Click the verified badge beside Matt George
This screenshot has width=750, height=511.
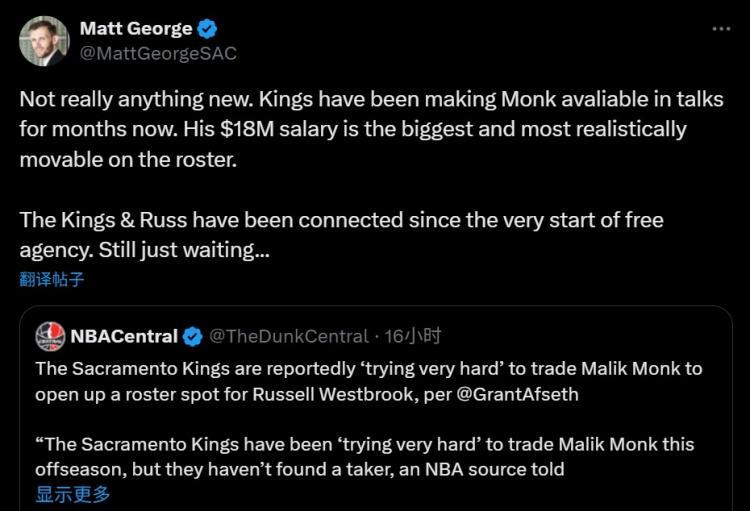208,29
